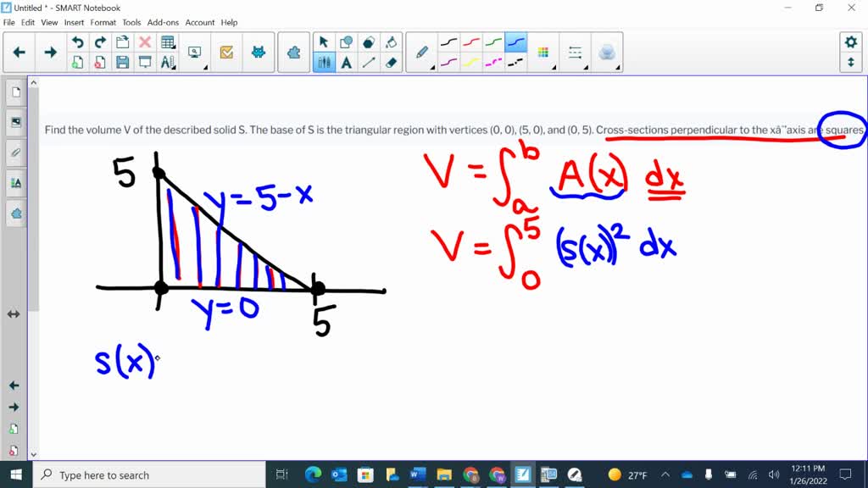Click the Save icon in the toolbar
Viewport: 868px width, 488px height.
coord(123,62)
